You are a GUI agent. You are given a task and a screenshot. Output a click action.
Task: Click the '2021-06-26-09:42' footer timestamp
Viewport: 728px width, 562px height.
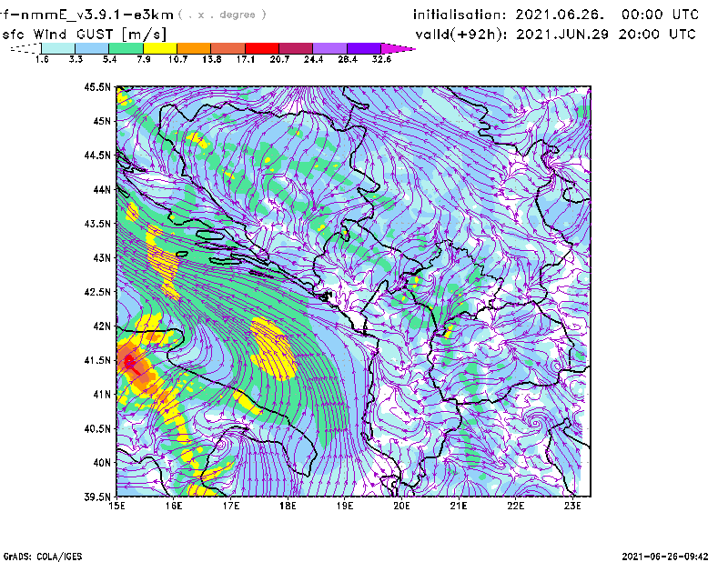[665, 557]
